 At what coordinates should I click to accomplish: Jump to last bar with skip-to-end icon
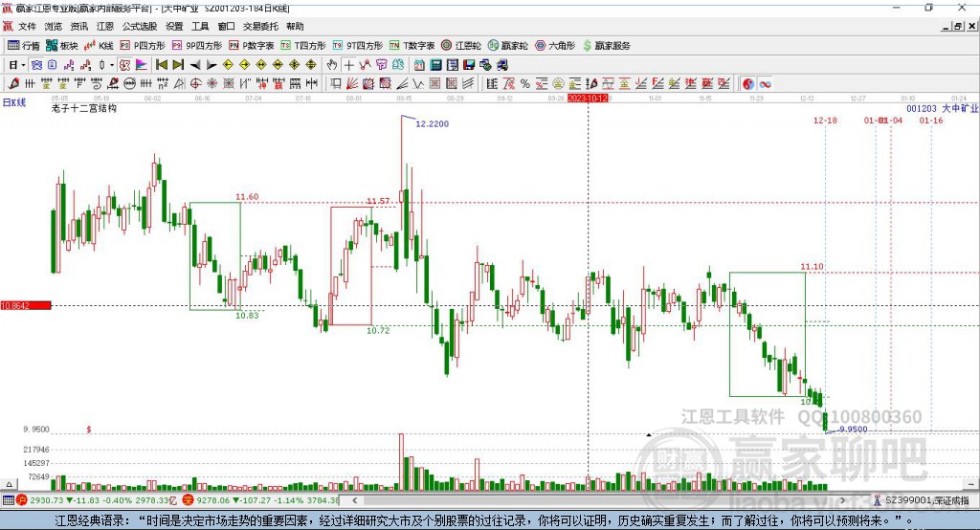(178, 65)
